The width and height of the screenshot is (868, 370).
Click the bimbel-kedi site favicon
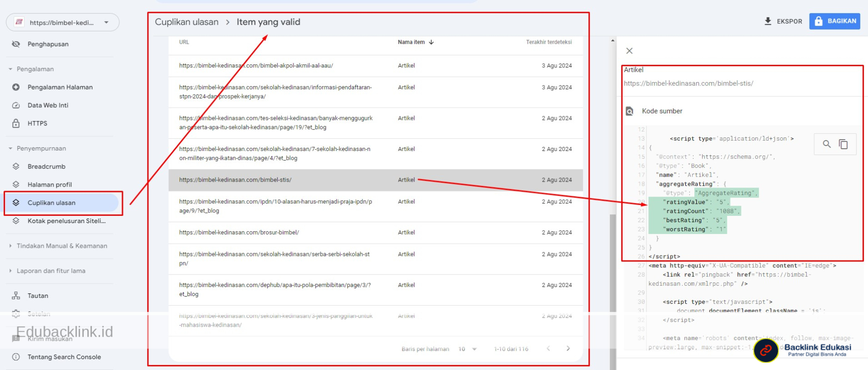point(19,22)
